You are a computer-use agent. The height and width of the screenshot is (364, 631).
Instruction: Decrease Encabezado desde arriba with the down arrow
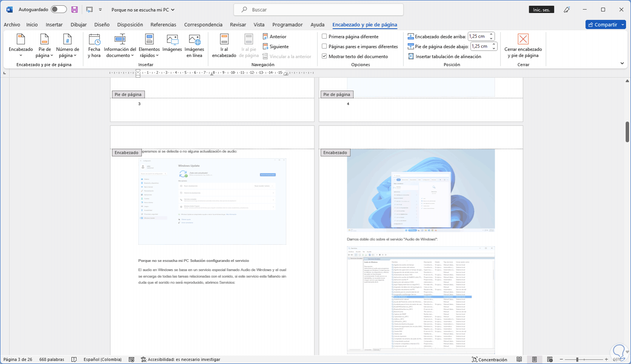click(492, 39)
